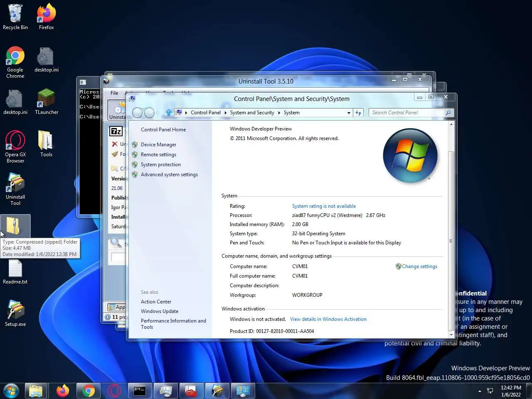Click the System breadcrumb segment
This screenshot has height=399, width=532.
(291, 113)
